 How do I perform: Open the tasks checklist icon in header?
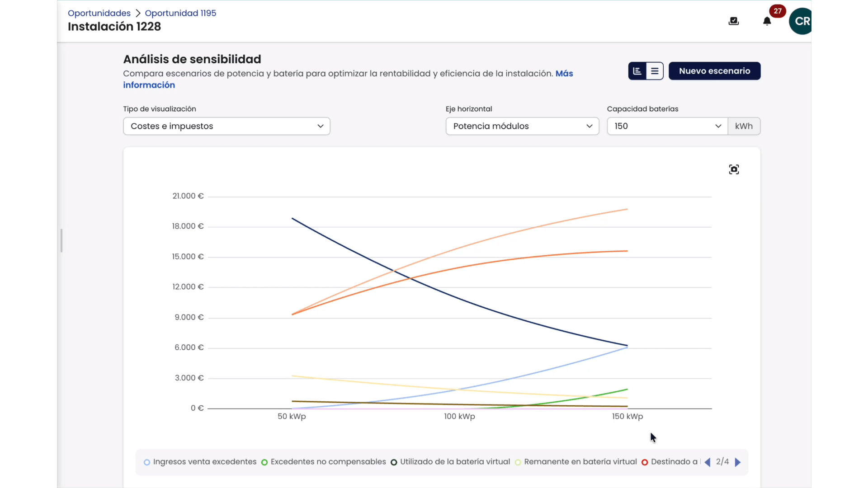[x=734, y=21]
